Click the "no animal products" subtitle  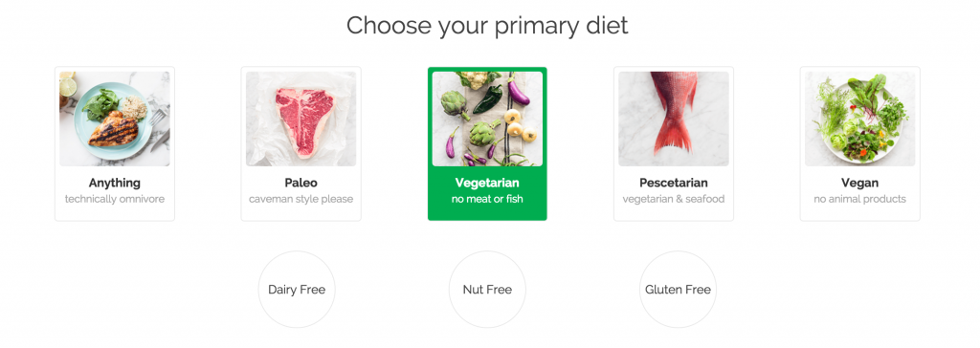(x=860, y=199)
